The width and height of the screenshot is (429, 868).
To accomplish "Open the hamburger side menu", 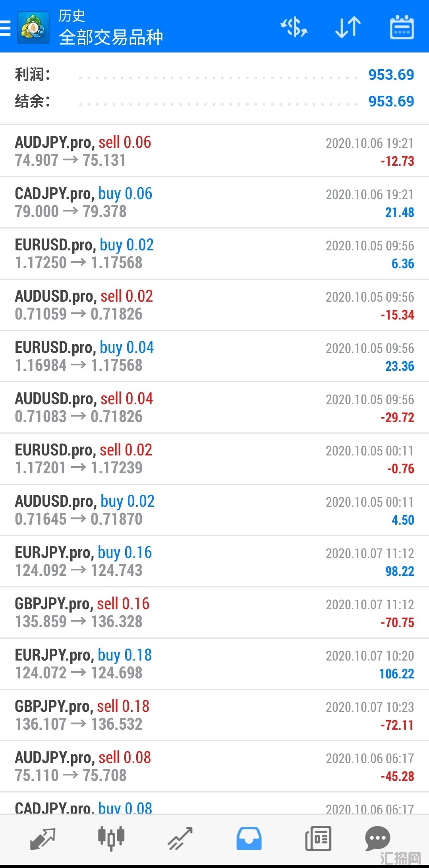I will click(x=6, y=28).
